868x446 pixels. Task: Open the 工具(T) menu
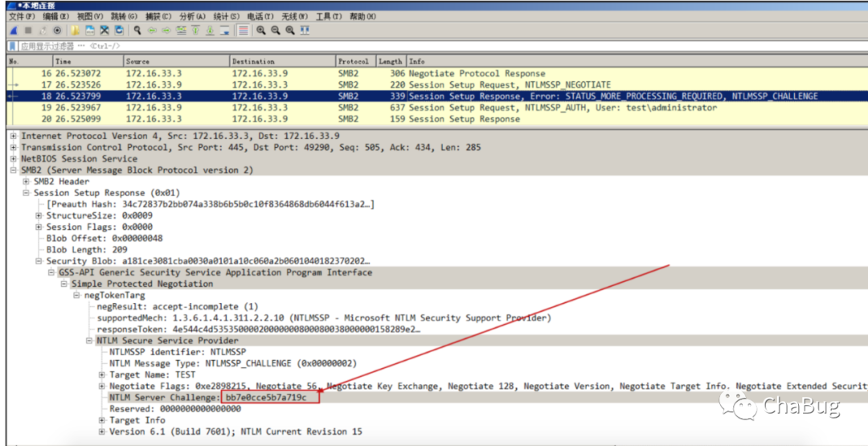(x=329, y=17)
